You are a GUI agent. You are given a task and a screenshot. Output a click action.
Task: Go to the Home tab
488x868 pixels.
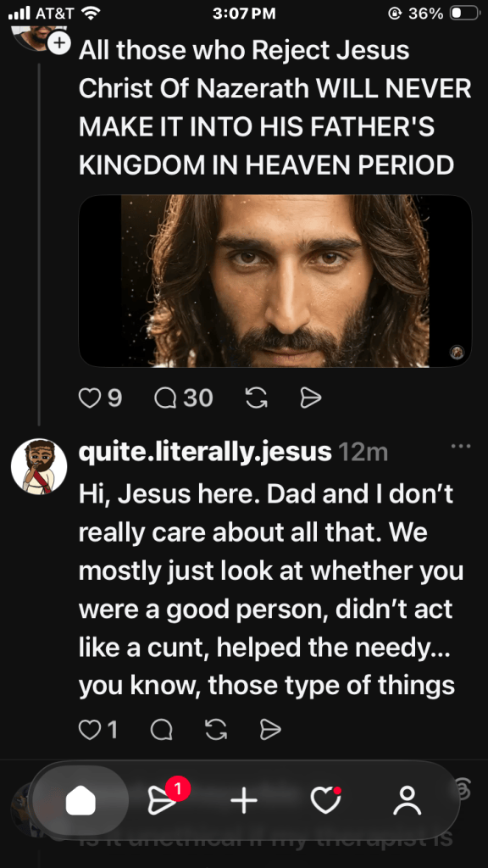pyautogui.click(x=80, y=801)
